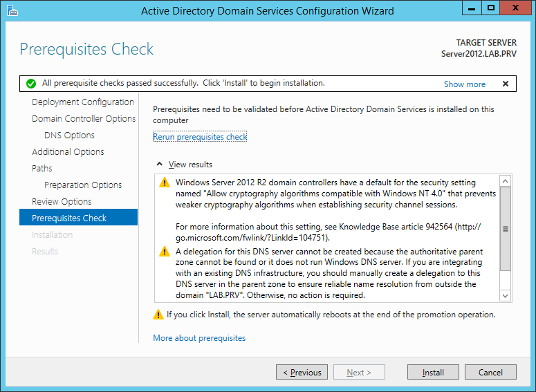Maximize the wizard window
Image resolution: width=536 pixels, height=392 pixels.
491,8
